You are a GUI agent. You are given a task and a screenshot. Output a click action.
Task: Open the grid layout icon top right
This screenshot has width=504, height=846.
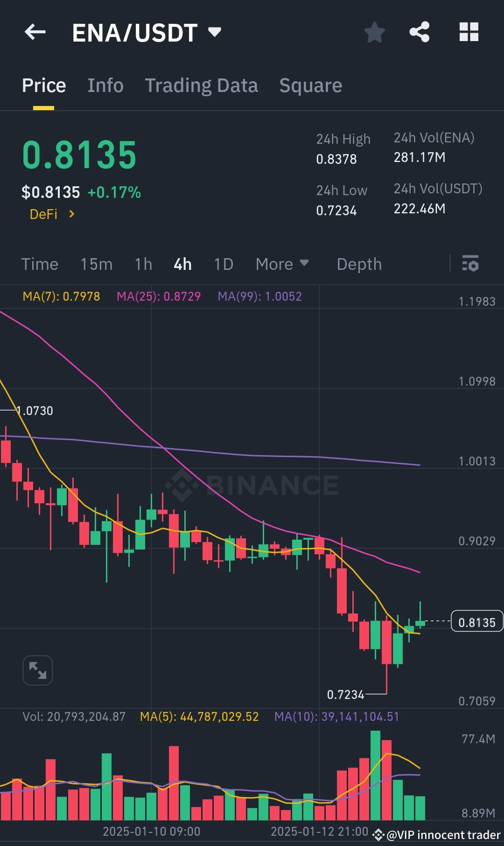469,32
